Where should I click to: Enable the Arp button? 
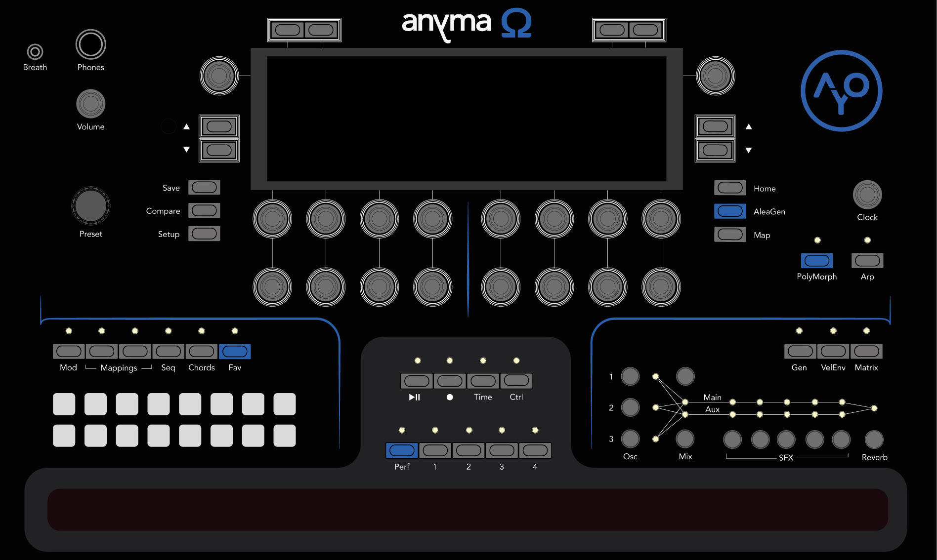(867, 261)
